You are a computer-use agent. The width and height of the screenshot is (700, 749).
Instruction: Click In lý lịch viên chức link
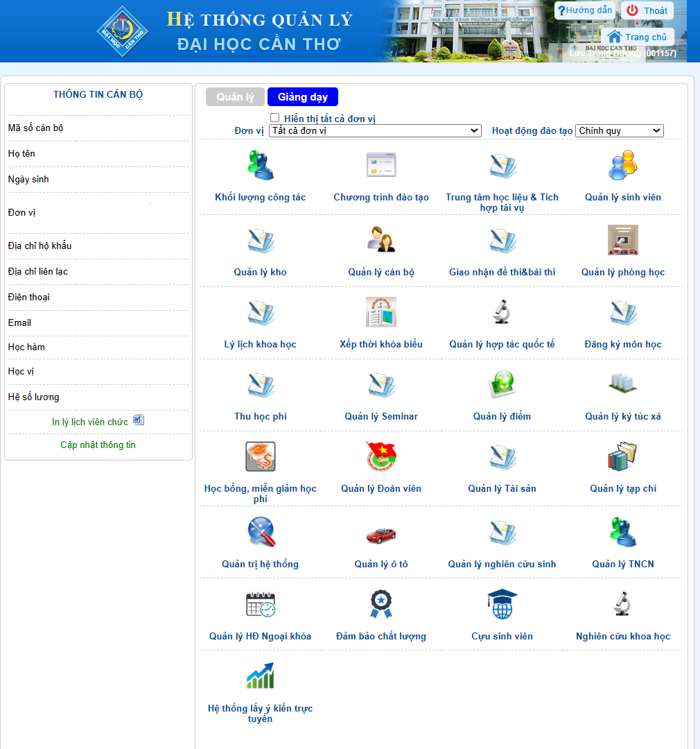coord(90,422)
